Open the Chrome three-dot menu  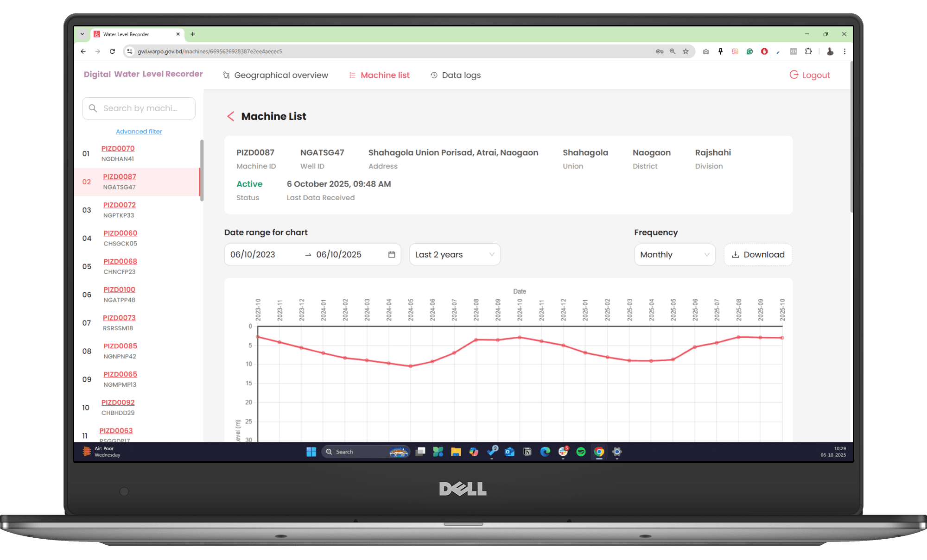tap(844, 51)
